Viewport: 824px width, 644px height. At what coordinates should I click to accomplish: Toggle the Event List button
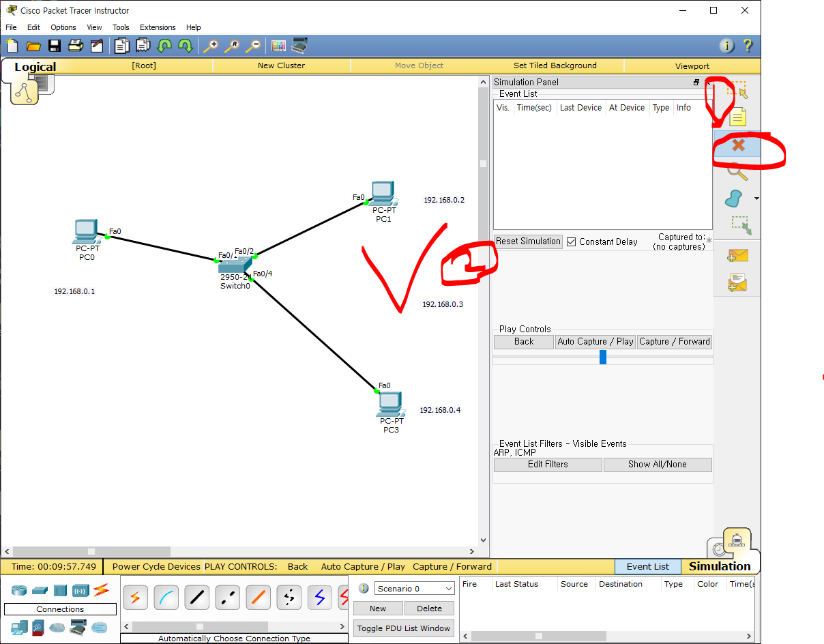pos(648,566)
